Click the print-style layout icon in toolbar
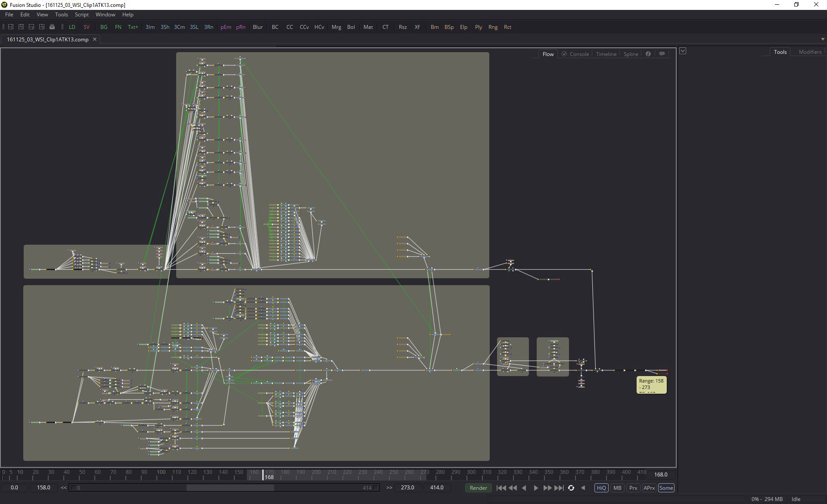 pos(52,27)
